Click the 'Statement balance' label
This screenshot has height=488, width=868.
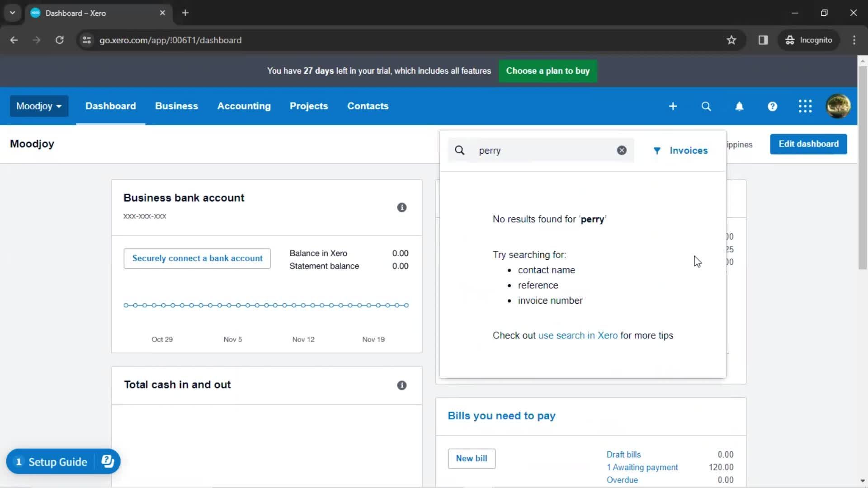[x=324, y=266]
